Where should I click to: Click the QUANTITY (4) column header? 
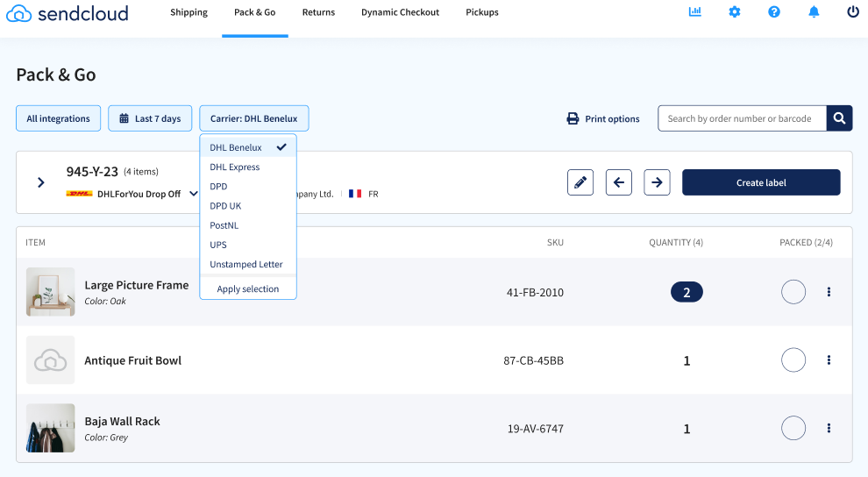point(676,242)
